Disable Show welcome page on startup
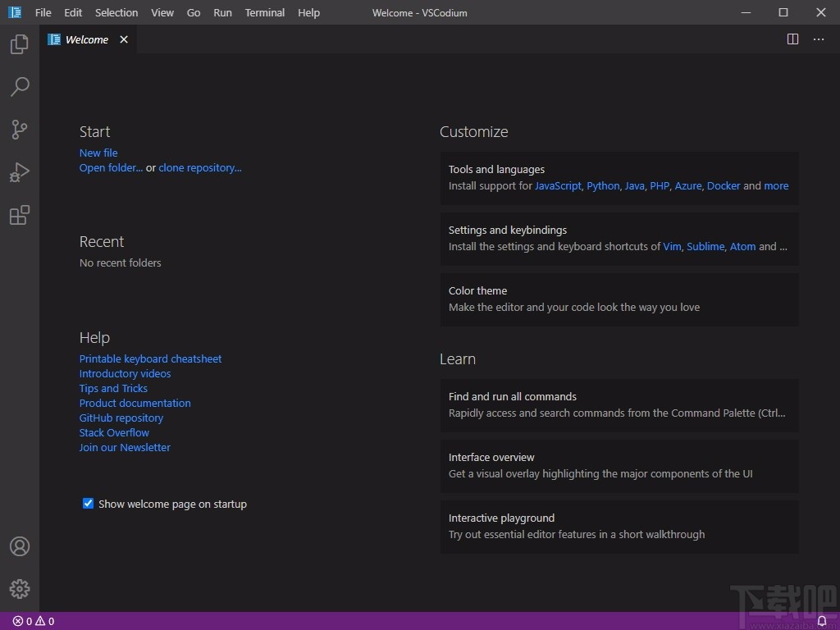The width and height of the screenshot is (840, 630). [88, 503]
